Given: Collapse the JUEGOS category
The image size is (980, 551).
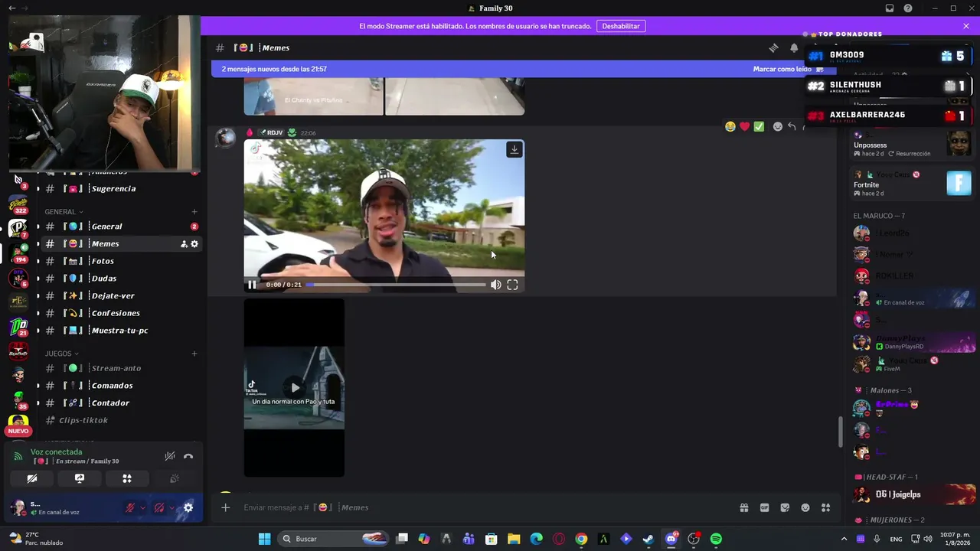Looking at the screenshot, I should [x=61, y=354].
